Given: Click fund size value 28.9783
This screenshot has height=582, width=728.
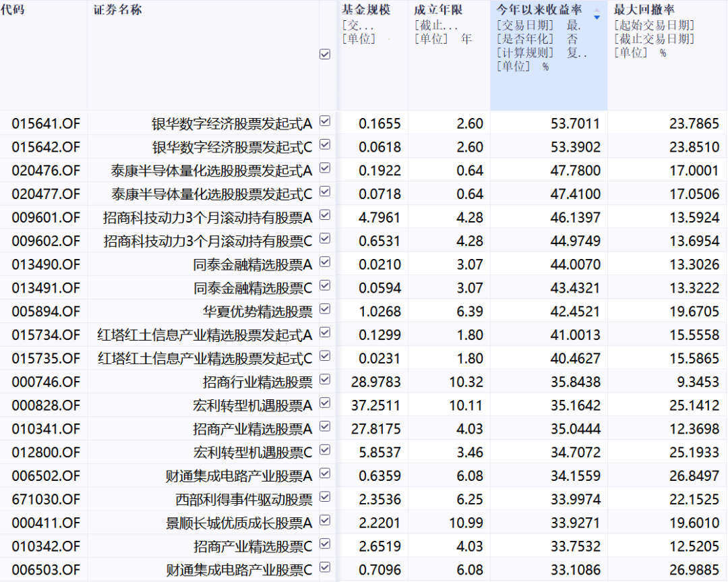Looking at the screenshot, I should click(376, 382).
